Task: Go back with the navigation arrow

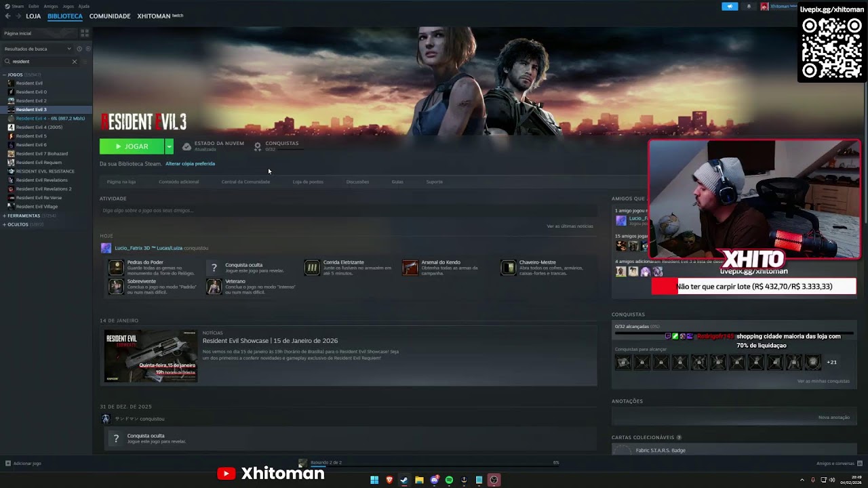Action: (8, 16)
